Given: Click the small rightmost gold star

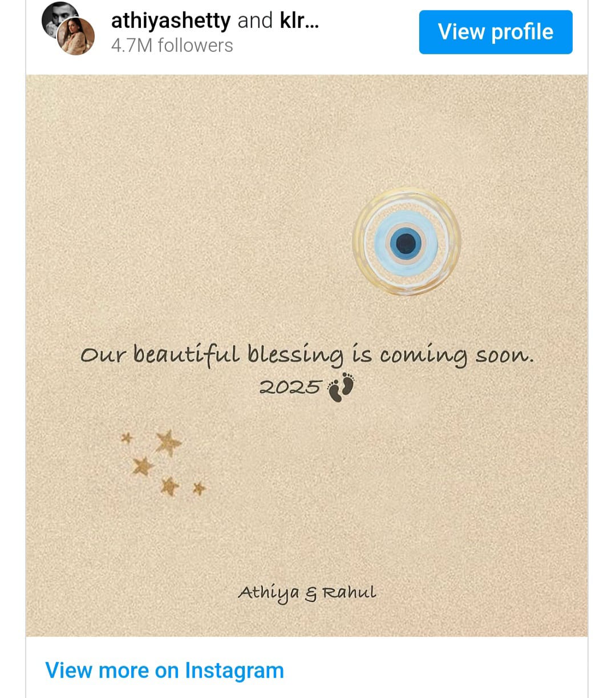Looking at the screenshot, I should 198,489.
